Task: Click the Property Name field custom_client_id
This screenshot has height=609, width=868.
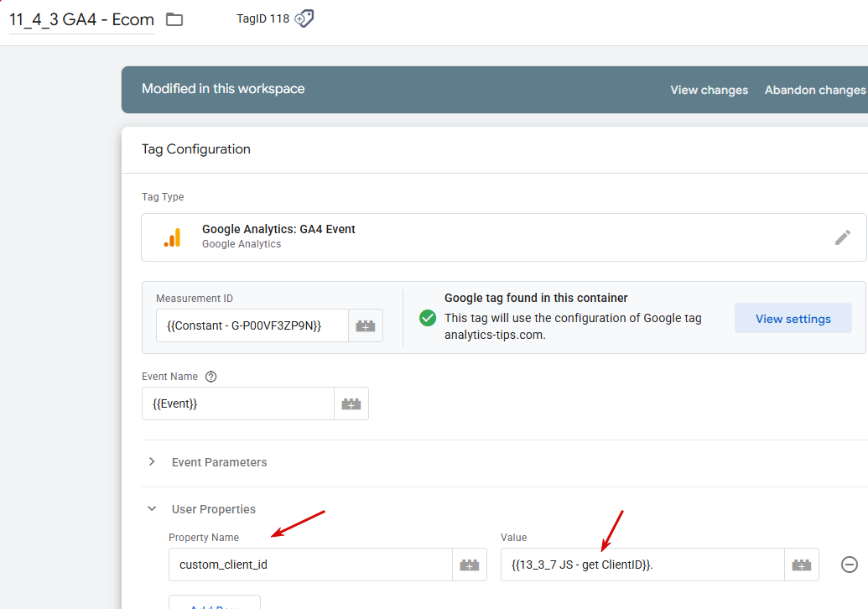Action: click(x=310, y=565)
